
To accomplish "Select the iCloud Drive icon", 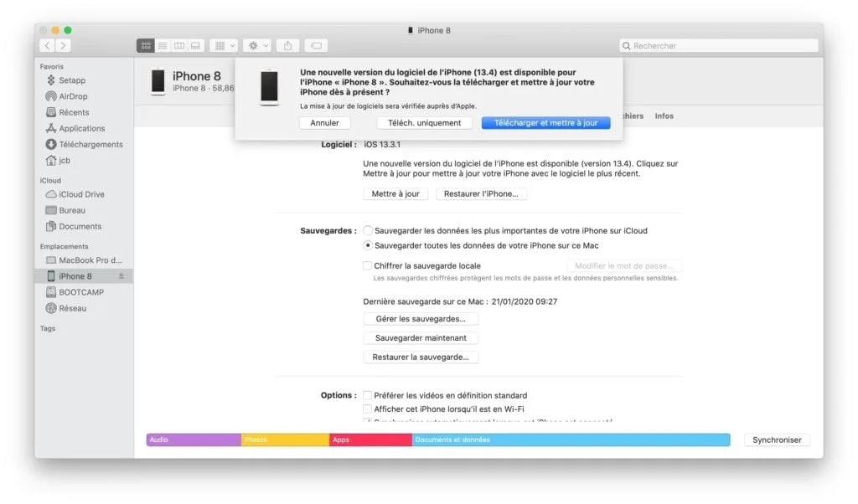I will tap(53, 193).
